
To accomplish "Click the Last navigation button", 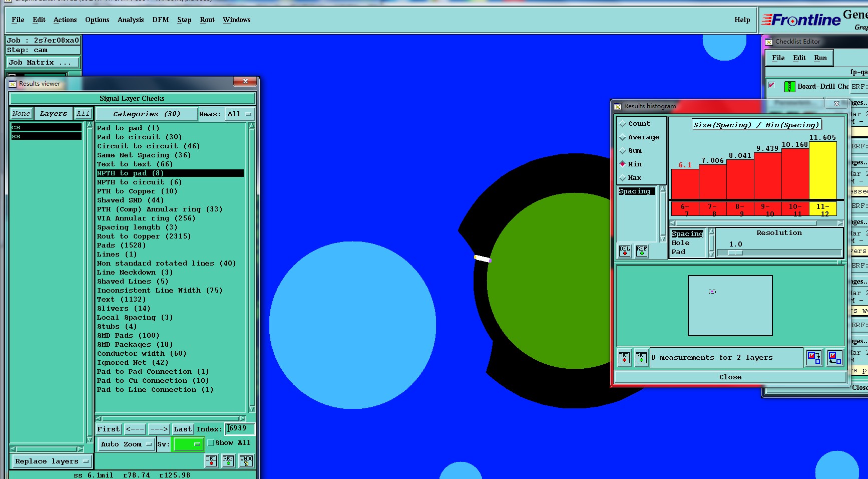I will tap(183, 429).
